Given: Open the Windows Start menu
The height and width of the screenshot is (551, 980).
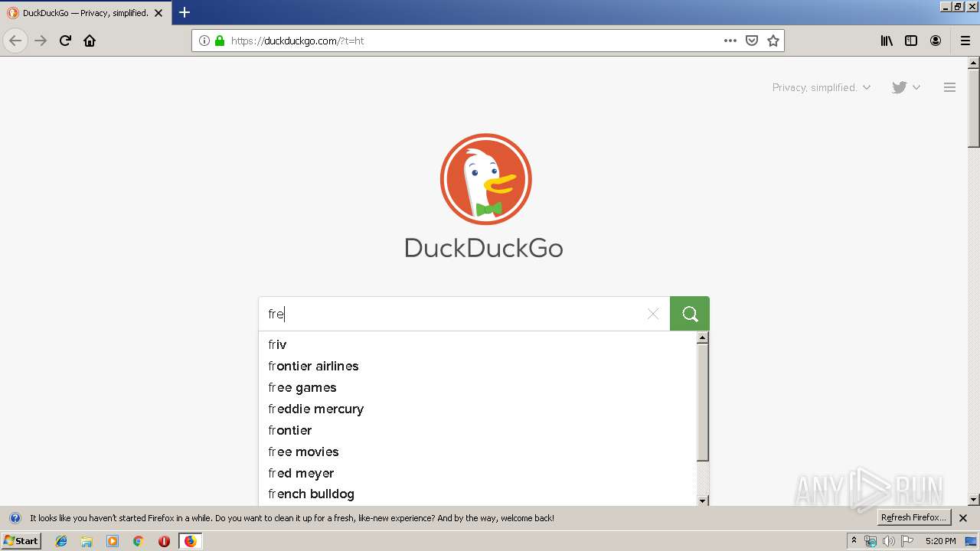Looking at the screenshot, I should click(x=21, y=541).
